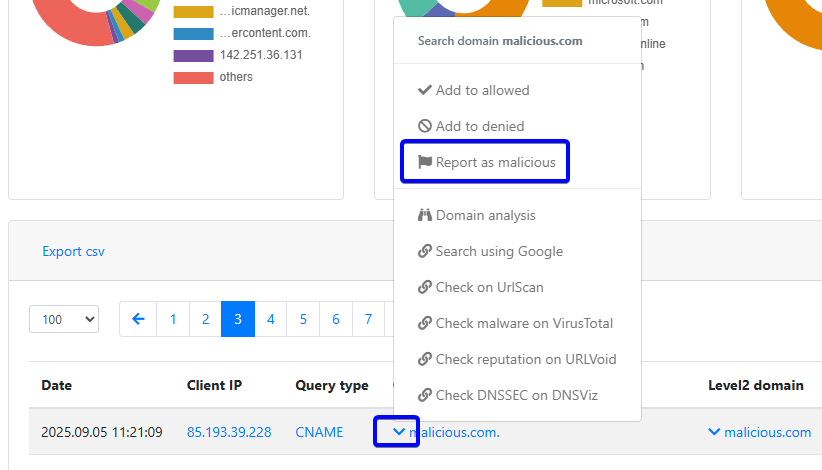Click the Level2 domain column header

click(756, 385)
